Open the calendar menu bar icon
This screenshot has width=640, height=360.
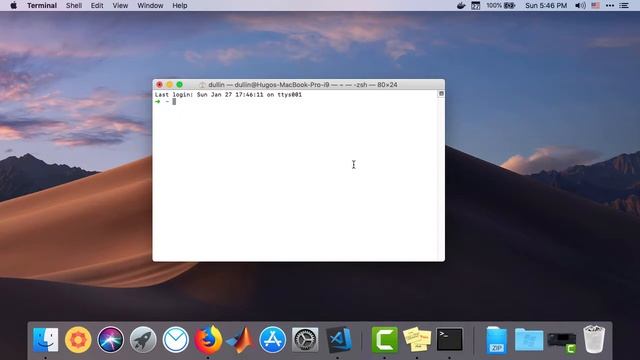pyautogui.click(x=476, y=5)
